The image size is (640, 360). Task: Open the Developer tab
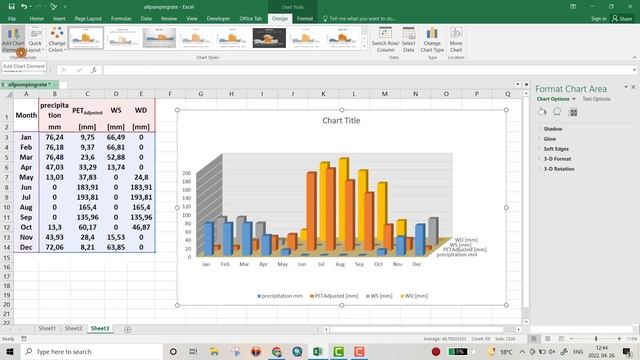tap(218, 19)
